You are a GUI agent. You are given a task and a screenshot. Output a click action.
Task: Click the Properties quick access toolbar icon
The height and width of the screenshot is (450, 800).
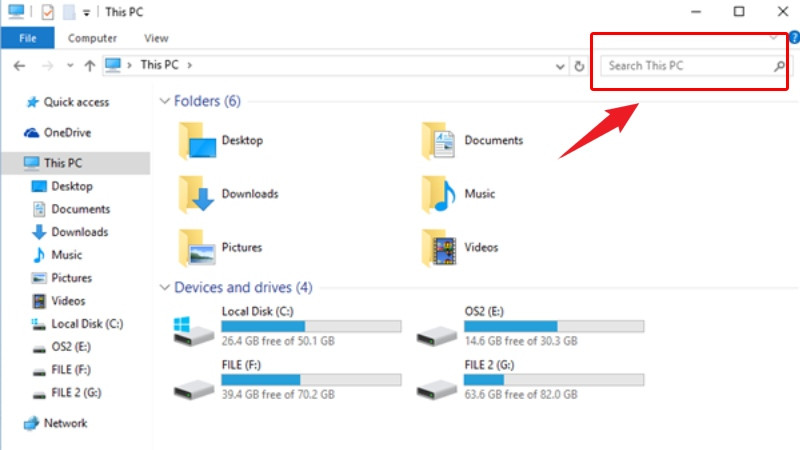click(47, 12)
